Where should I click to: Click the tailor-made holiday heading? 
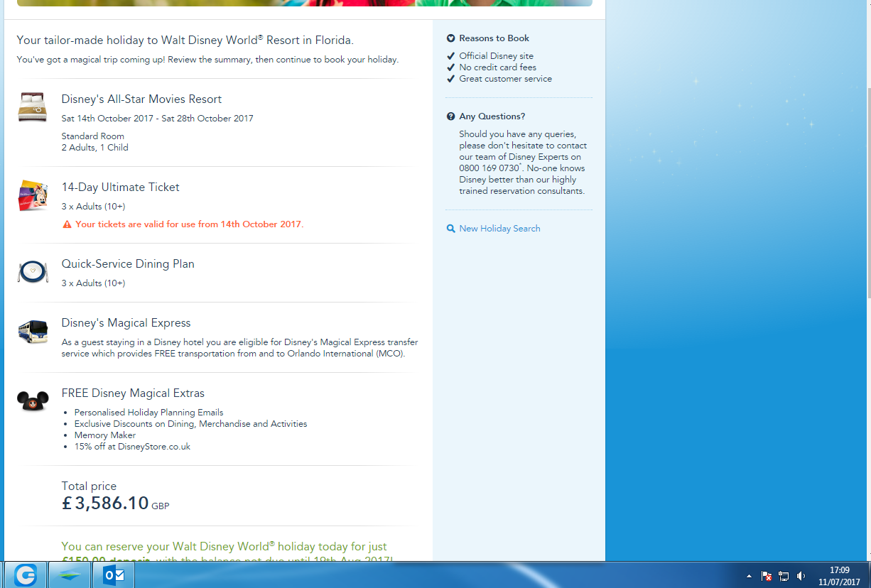(x=185, y=40)
